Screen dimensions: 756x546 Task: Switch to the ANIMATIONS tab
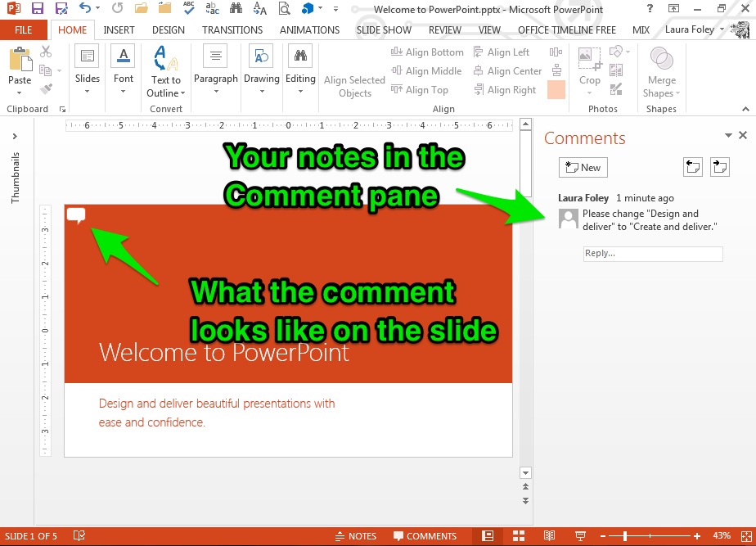tap(309, 30)
